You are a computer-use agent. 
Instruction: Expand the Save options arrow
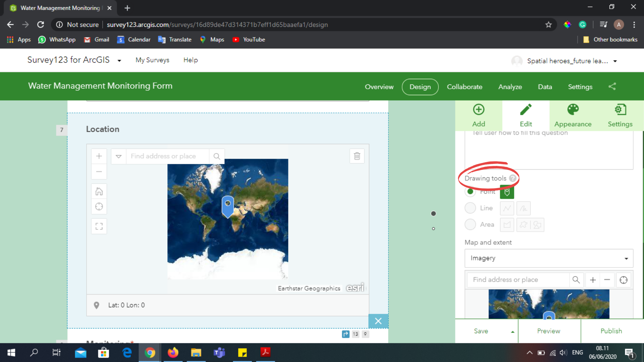512,331
